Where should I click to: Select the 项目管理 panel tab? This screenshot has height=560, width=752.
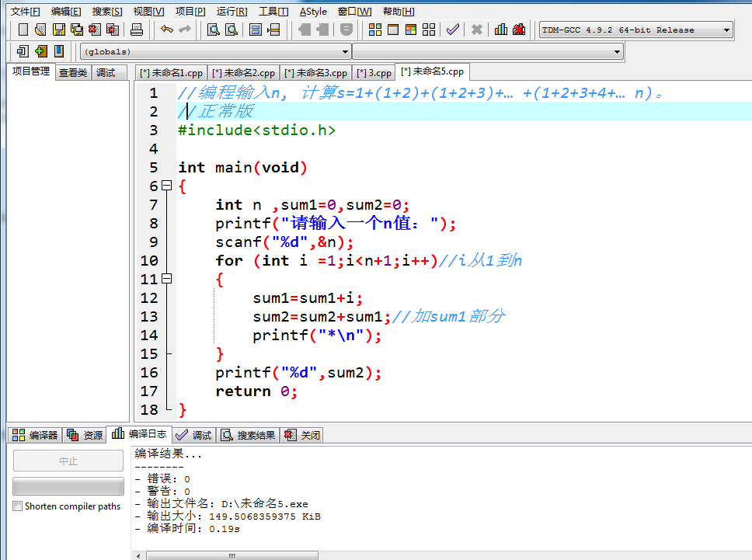tap(31, 71)
